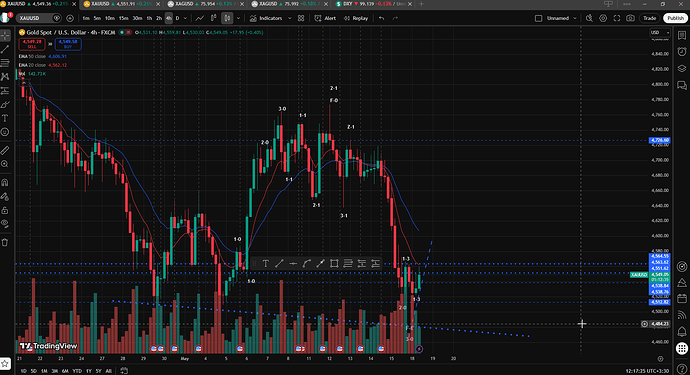Switch to the 1h timeframe
690x375 pixels.
pos(149,18)
